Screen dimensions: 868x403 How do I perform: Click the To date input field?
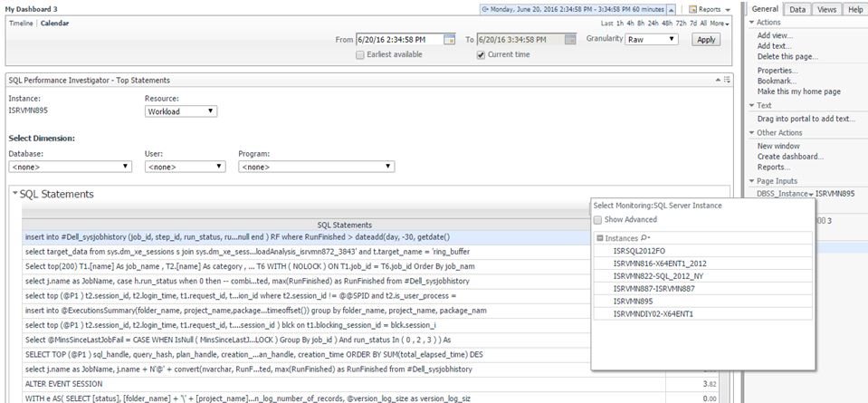521,39
